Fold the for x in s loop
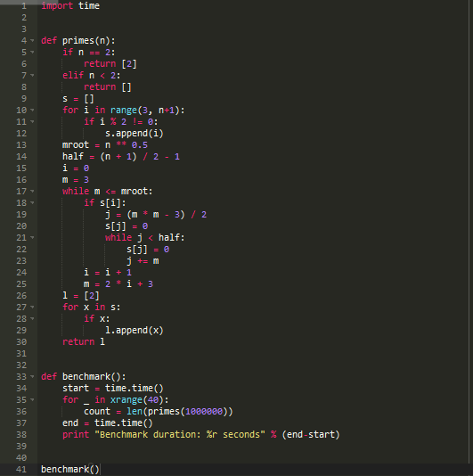Image resolution: width=473 pixels, height=476 pixels. (x=32, y=308)
